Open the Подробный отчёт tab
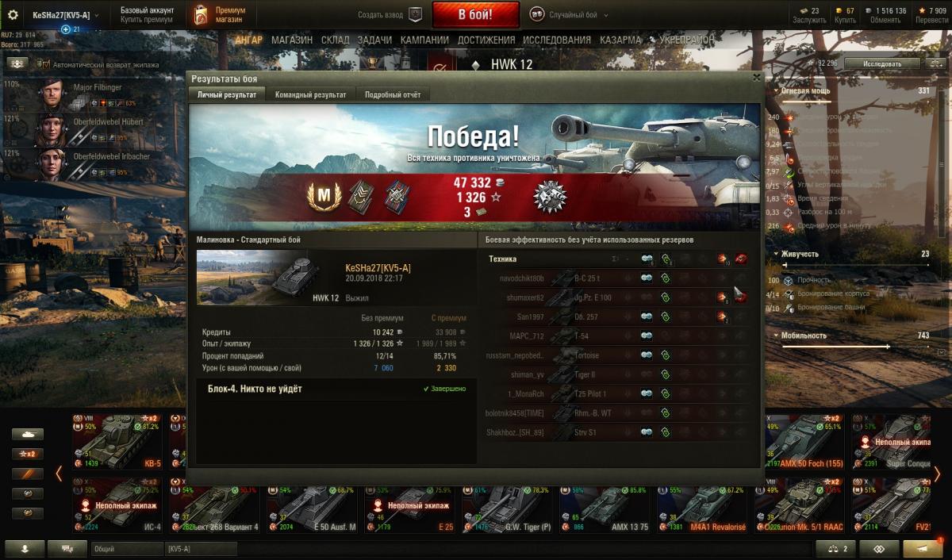 tap(393, 94)
